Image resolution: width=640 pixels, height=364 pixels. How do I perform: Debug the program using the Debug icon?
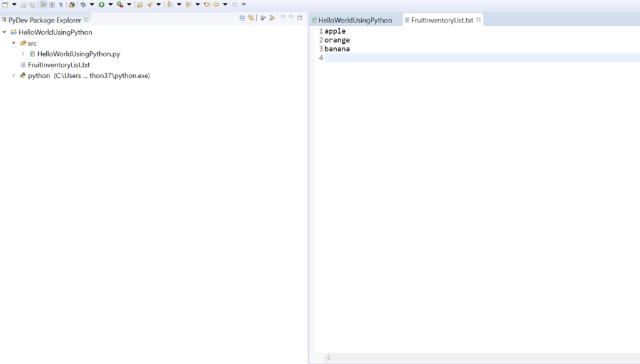point(83,4)
